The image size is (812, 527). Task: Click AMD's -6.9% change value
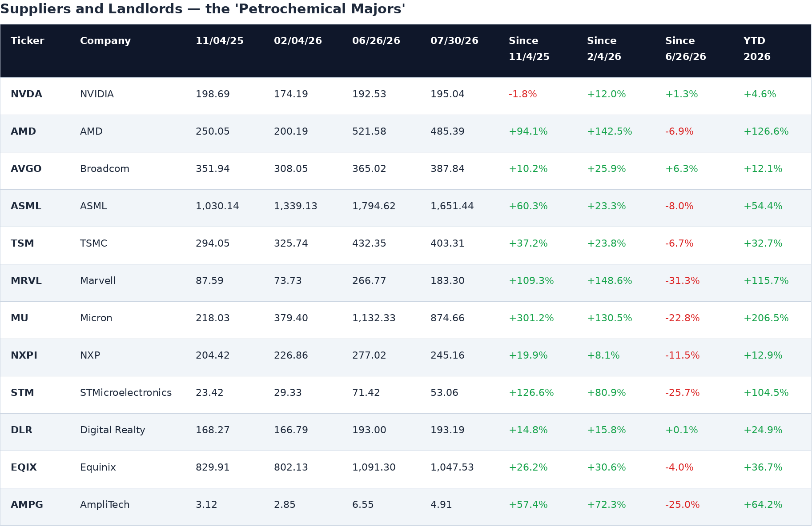(679, 132)
